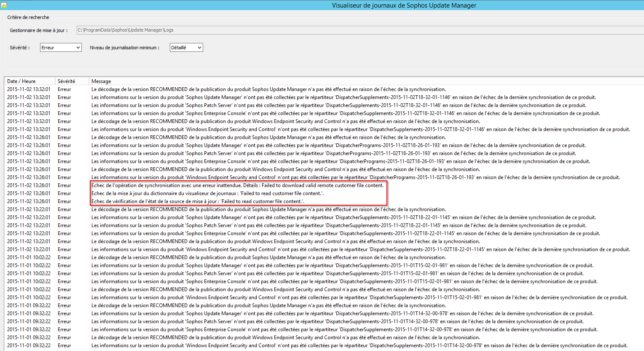The image size is (644, 351).
Task: Select the 'Echec de l'opération de synchronisation' message
Action: [x=237, y=185]
